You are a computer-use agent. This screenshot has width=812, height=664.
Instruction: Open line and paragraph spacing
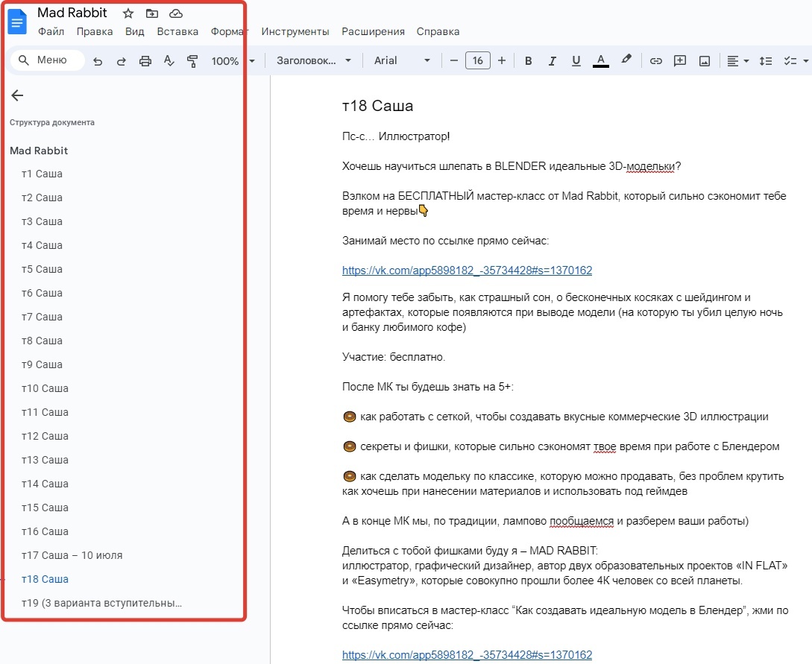(765, 60)
